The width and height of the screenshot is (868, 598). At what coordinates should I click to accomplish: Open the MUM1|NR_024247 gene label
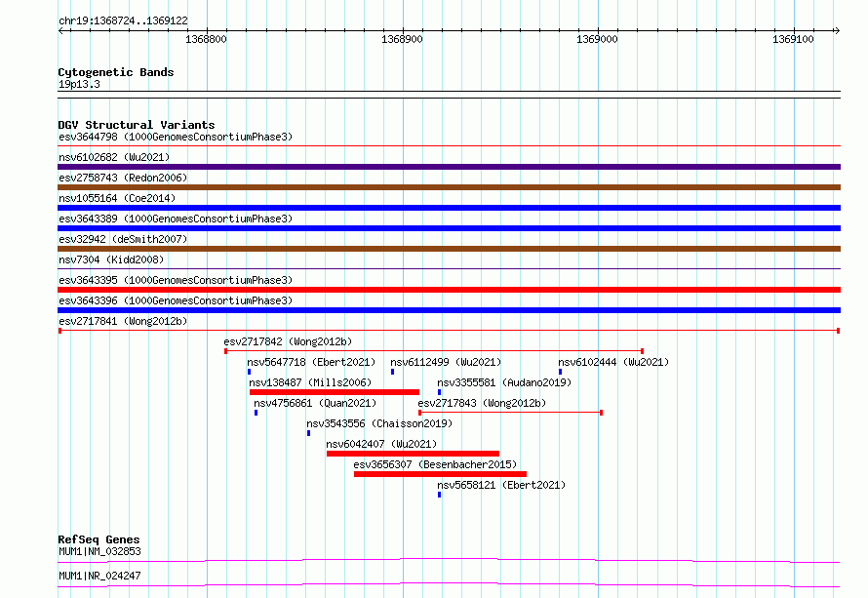coord(99,576)
